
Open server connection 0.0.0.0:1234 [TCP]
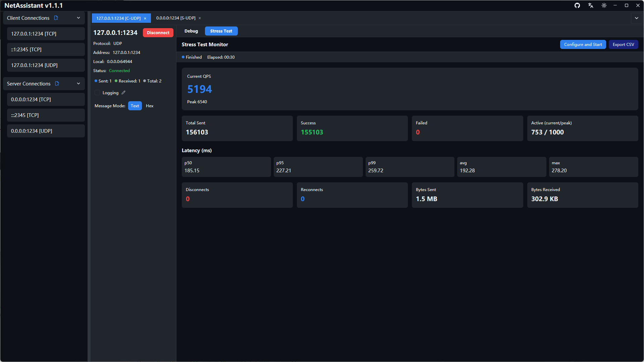click(x=46, y=99)
